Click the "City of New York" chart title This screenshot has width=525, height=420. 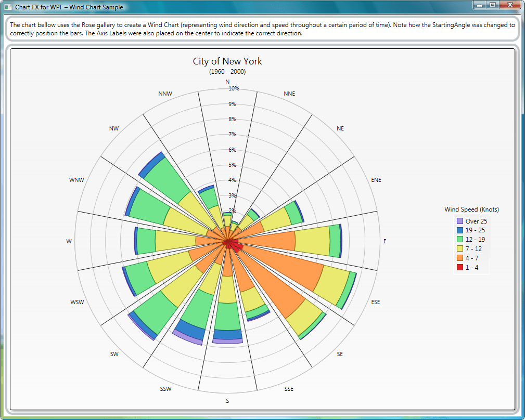(x=227, y=61)
